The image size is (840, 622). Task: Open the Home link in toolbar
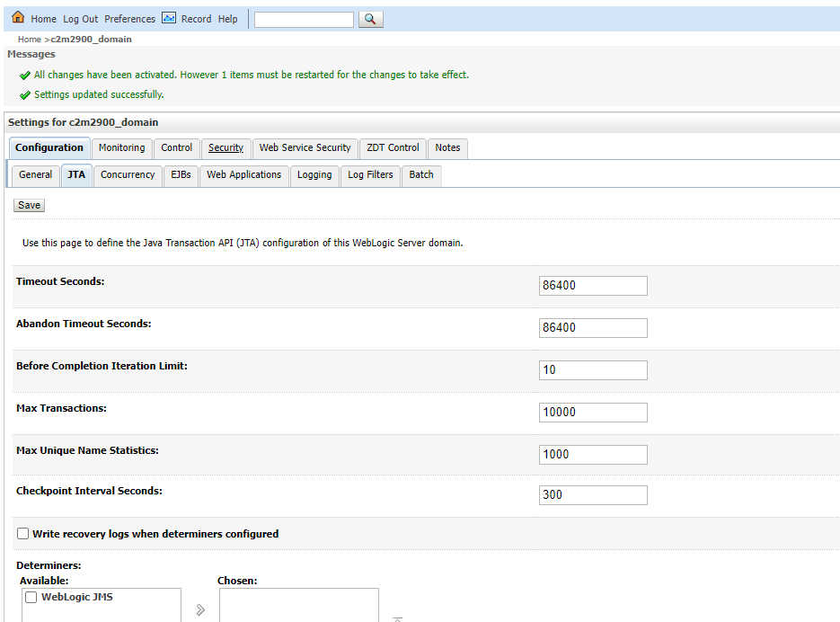(x=43, y=19)
